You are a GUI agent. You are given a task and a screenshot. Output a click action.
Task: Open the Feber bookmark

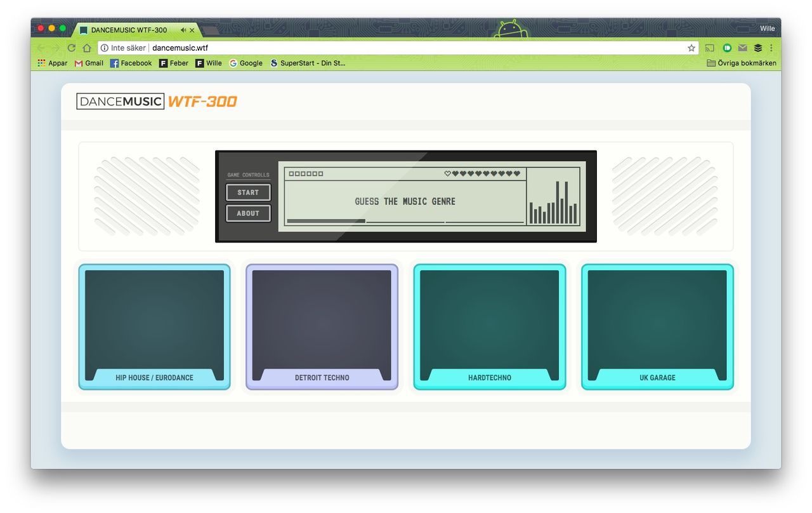coord(174,63)
